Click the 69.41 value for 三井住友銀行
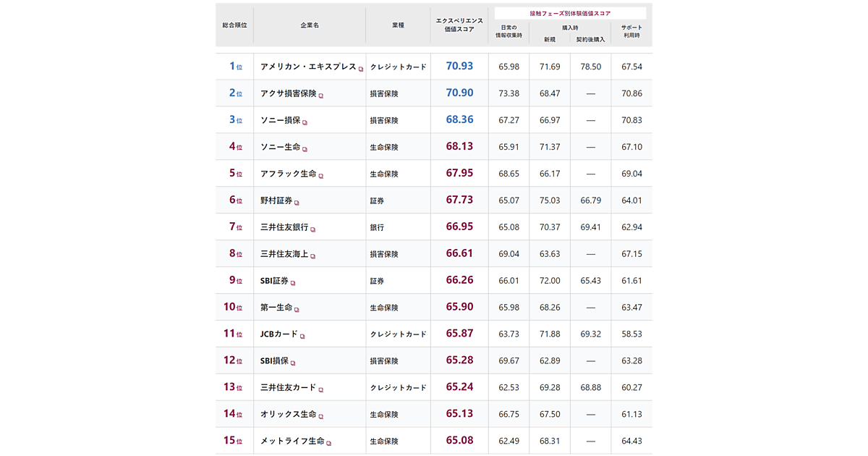 pyautogui.click(x=590, y=227)
